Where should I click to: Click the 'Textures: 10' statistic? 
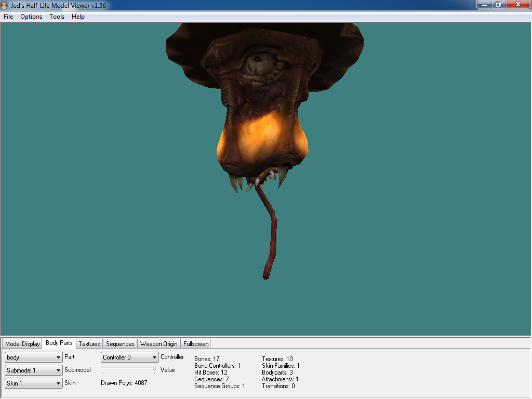(277, 358)
